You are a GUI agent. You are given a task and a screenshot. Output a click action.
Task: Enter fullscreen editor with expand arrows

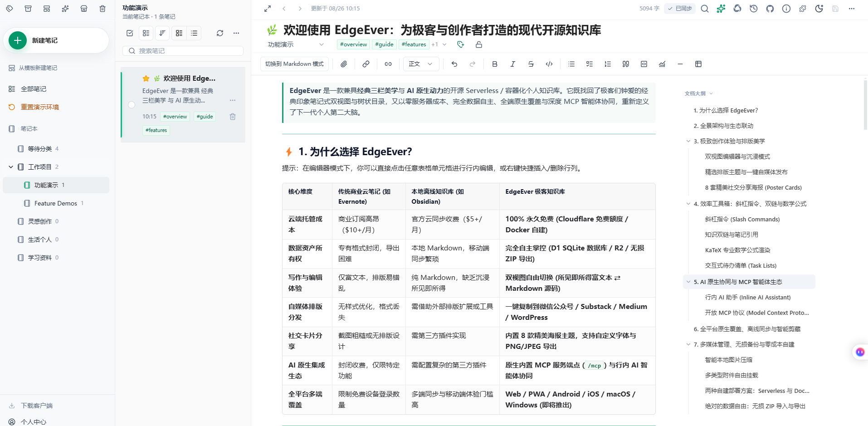[x=268, y=9]
